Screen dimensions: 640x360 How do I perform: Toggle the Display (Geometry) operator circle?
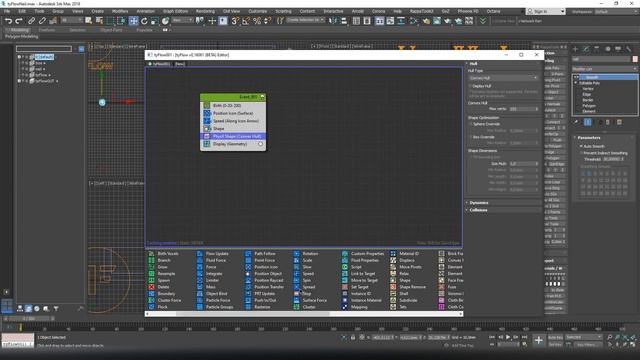[x=260, y=144]
